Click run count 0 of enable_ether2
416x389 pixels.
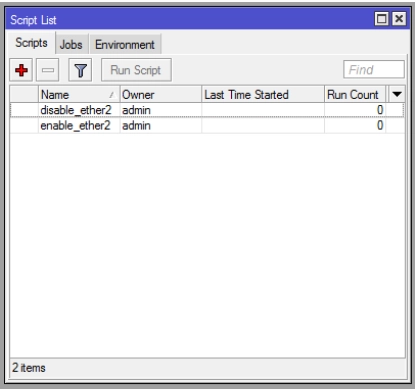[380, 125]
